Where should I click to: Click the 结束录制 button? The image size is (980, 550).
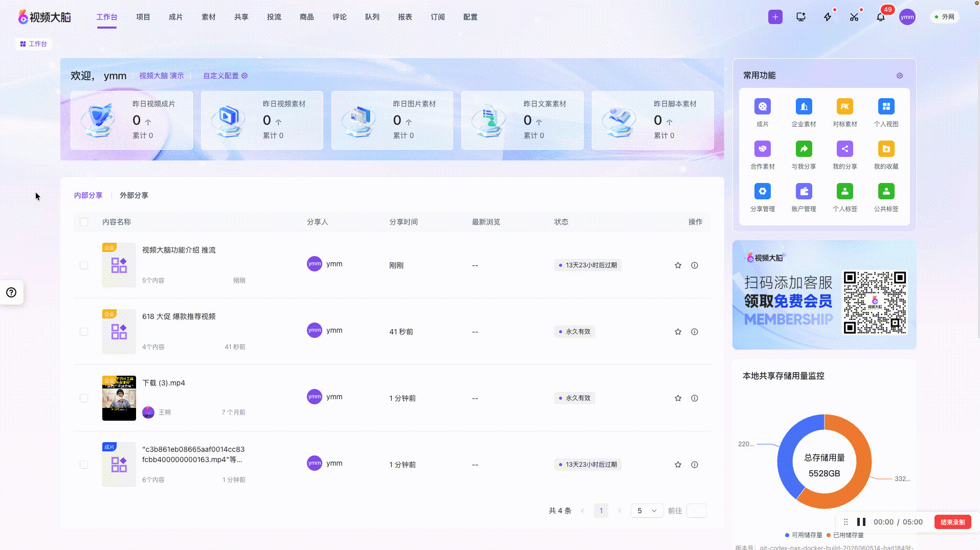pos(952,522)
